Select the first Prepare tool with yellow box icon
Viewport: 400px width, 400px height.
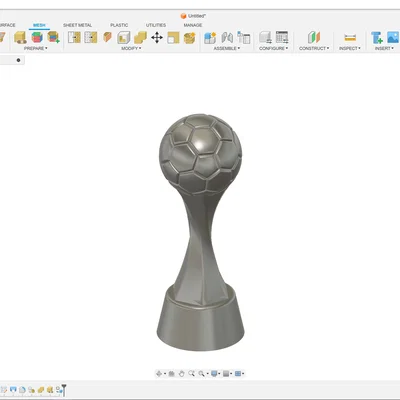20,37
